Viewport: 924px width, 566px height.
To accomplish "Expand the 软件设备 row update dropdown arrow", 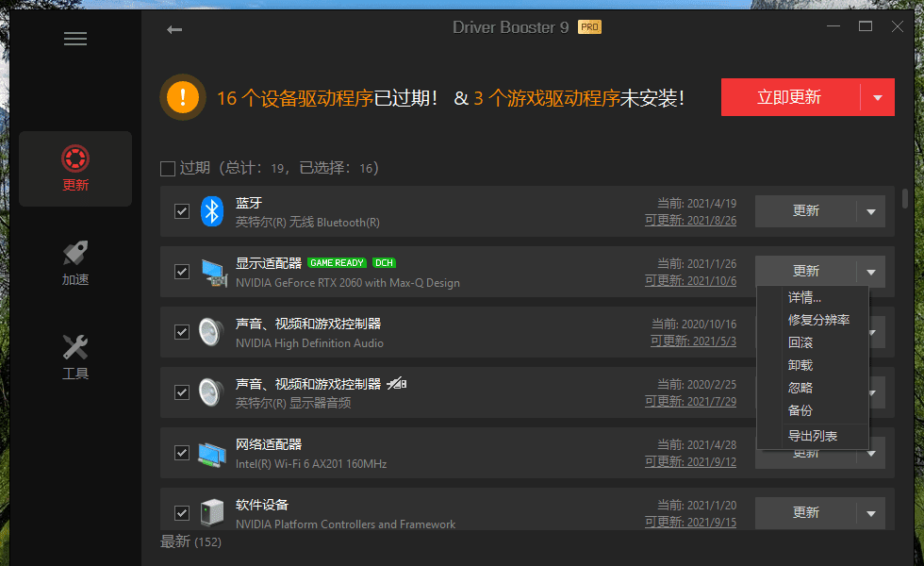I will coord(871,513).
